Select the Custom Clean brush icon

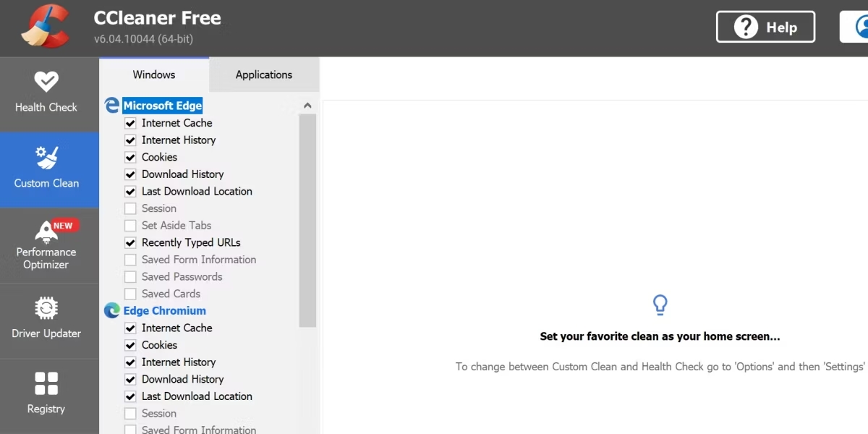pyautogui.click(x=46, y=158)
